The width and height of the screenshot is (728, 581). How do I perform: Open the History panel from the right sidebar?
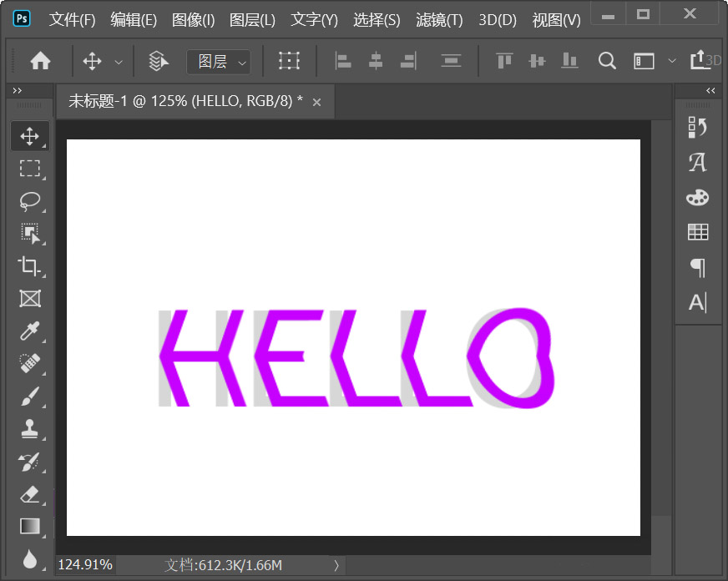(698, 126)
